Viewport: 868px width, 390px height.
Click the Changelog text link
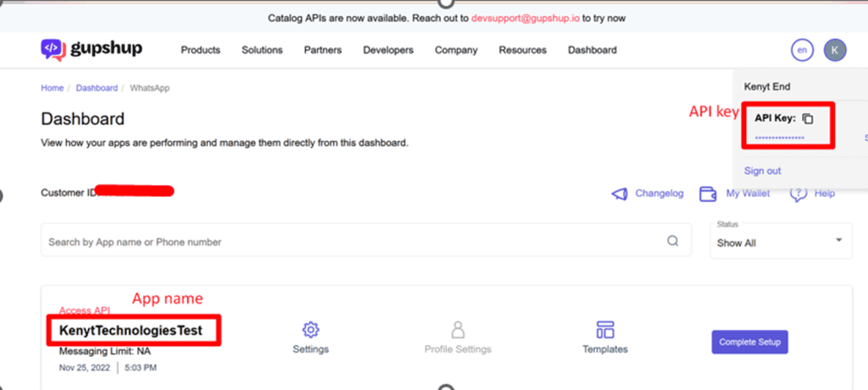tap(659, 194)
